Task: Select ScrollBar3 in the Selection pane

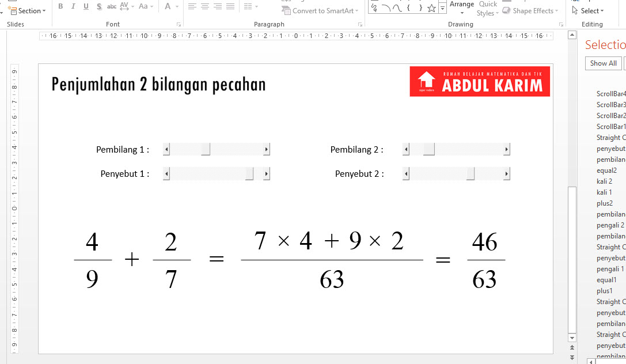Action: click(611, 105)
